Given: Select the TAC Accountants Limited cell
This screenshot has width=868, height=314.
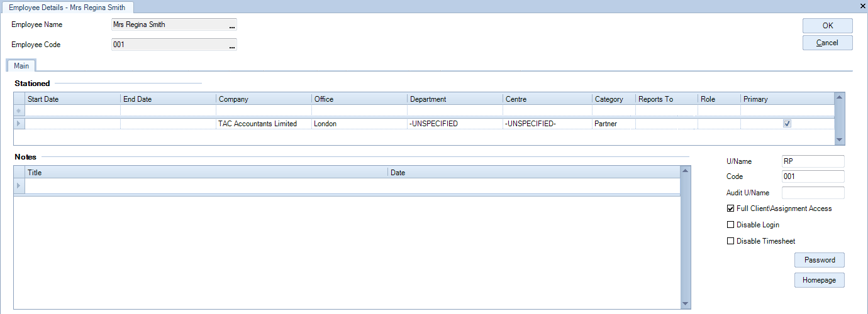Looking at the screenshot, I should click(x=264, y=124).
